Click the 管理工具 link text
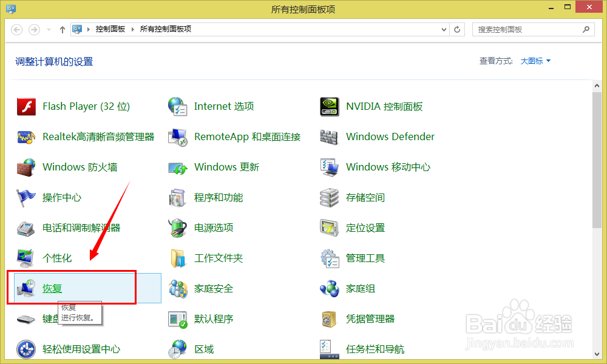607x364 pixels. pyautogui.click(x=365, y=258)
